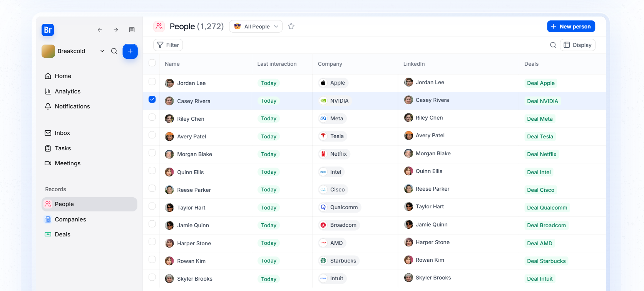Click Riley Chen's avatar in Name column

click(169, 119)
